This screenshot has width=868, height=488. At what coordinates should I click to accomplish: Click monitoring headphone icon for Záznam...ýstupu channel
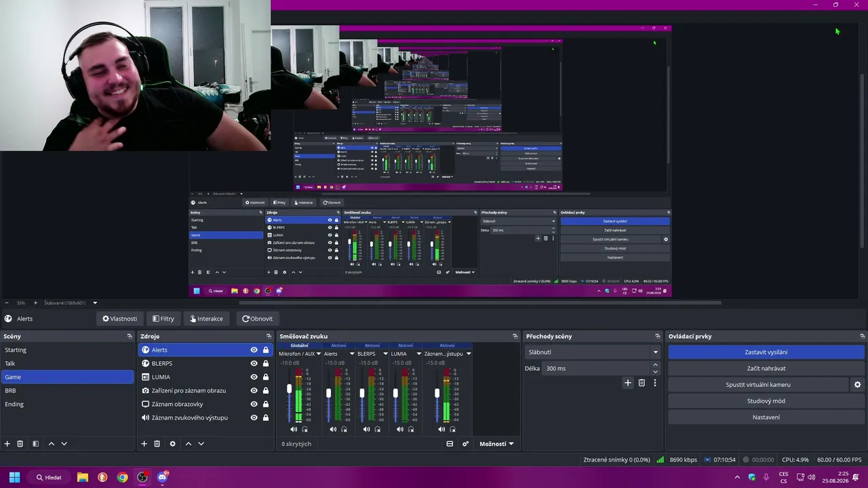coord(453,429)
